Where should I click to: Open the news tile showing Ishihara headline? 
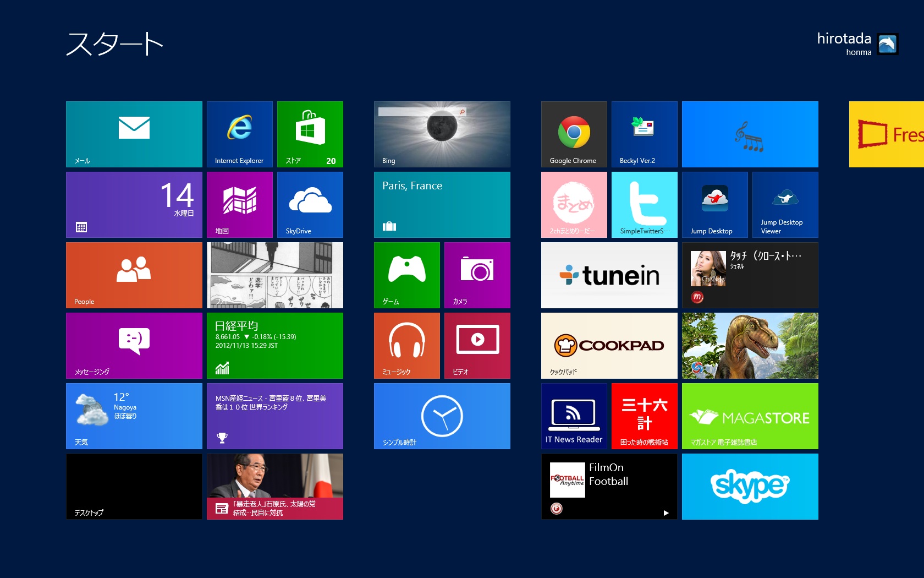pos(275,487)
